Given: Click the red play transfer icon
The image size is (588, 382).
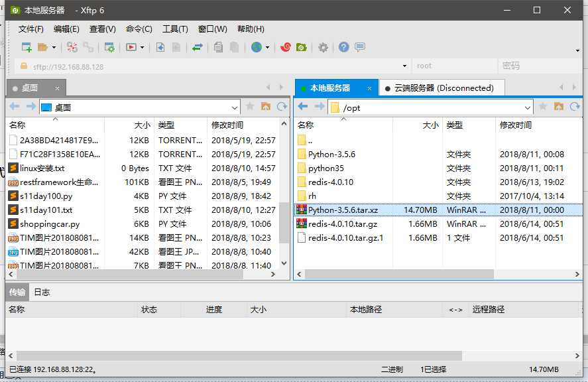Looking at the screenshot, I should (131, 47).
